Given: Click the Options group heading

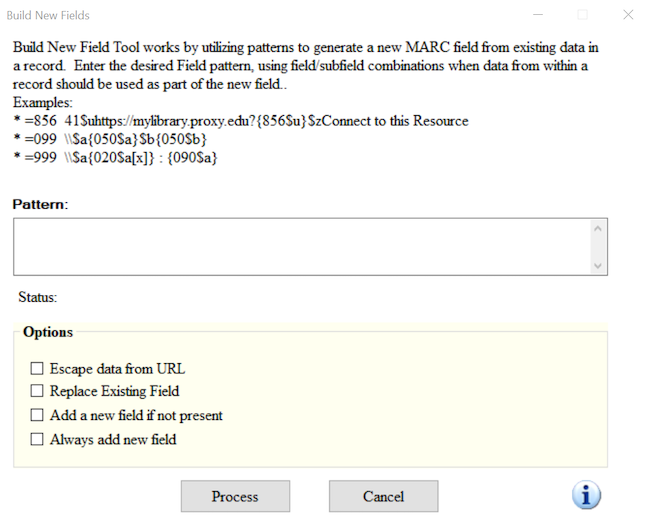Looking at the screenshot, I should pyautogui.click(x=48, y=332).
